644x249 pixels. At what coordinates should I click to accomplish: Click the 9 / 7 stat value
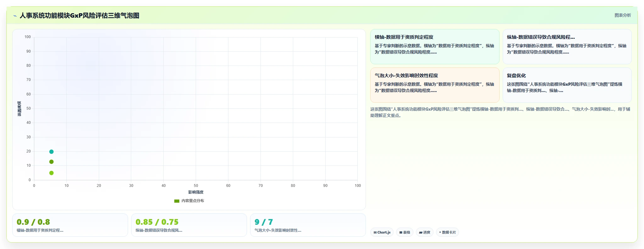click(x=264, y=222)
